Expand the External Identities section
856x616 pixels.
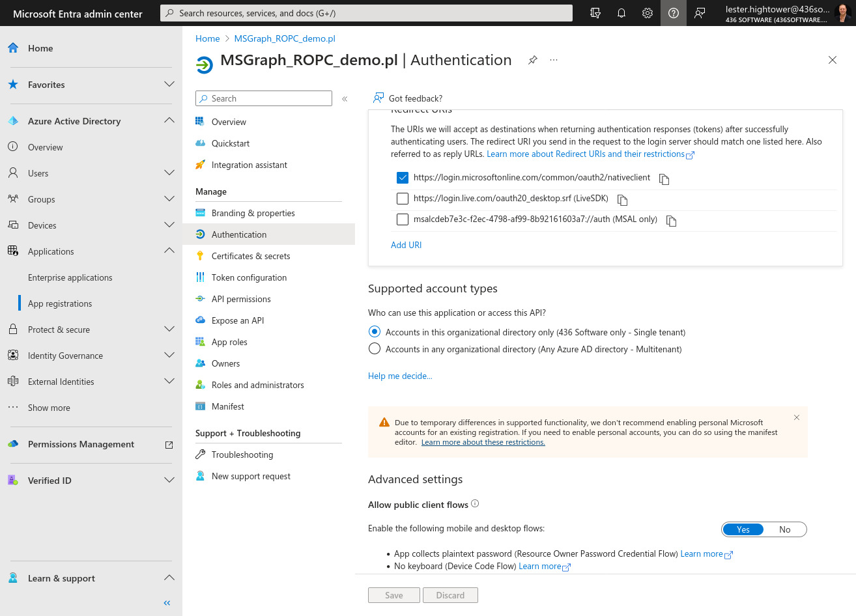(x=169, y=381)
